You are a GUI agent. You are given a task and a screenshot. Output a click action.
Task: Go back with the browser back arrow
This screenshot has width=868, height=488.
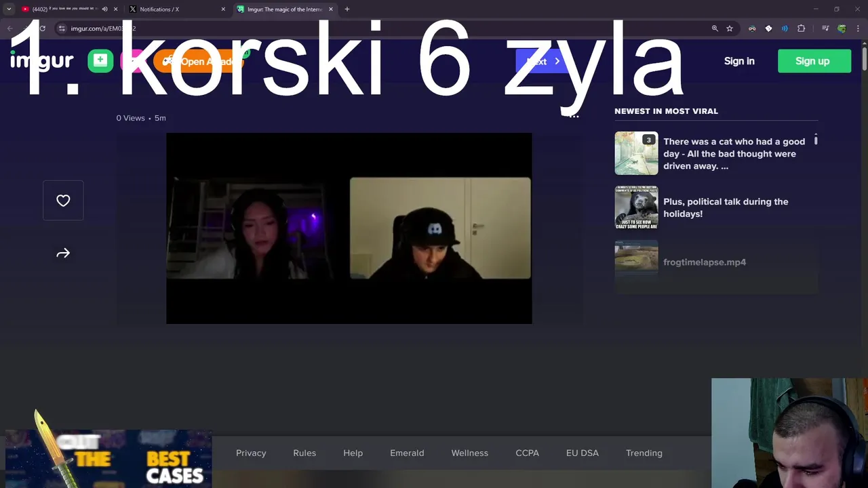(x=9, y=28)
